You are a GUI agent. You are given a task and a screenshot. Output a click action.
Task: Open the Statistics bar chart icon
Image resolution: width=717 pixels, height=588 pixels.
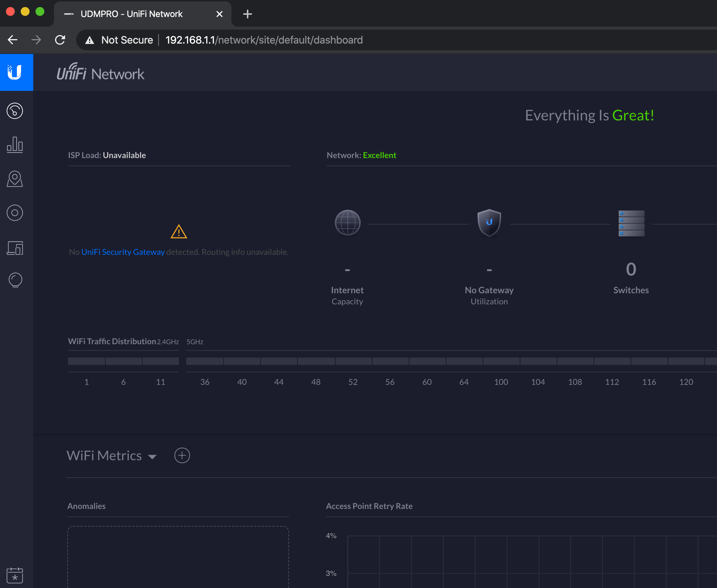[15, 145]
